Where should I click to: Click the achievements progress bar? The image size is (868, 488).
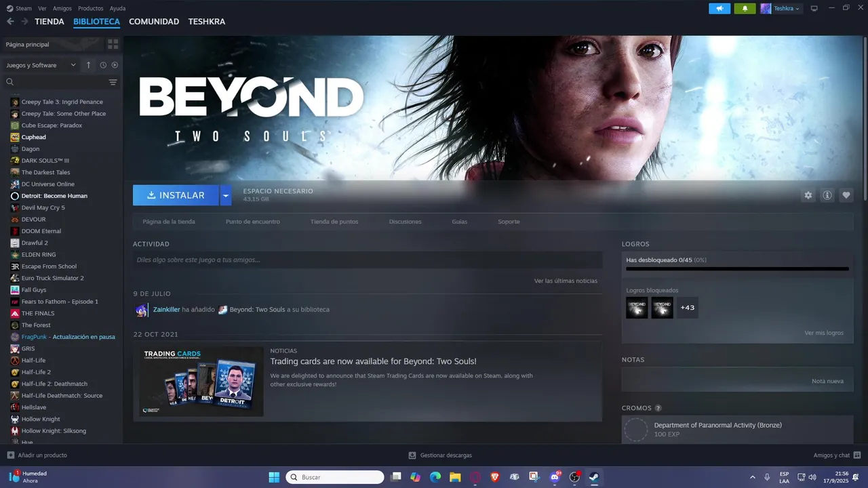[x=737, y=268]
